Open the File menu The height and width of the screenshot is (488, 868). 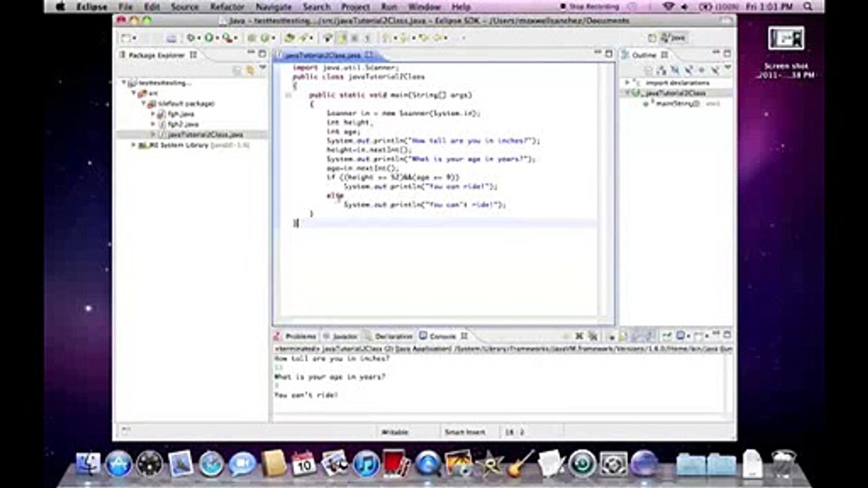coord(125,7)
